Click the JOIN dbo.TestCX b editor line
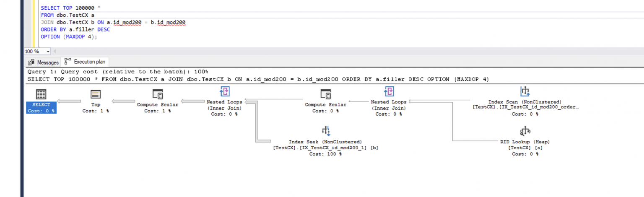 (113, 22)
